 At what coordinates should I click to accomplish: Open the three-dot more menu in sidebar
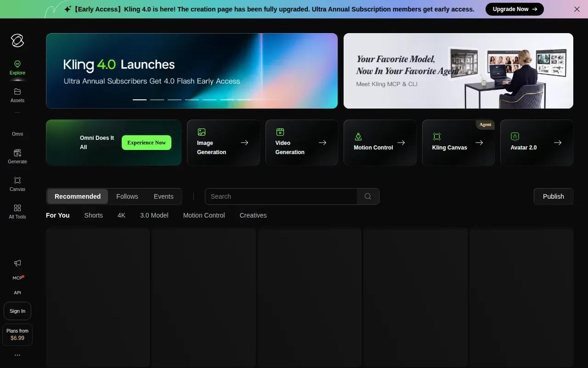pyautogui.click(x=17, y=355)
